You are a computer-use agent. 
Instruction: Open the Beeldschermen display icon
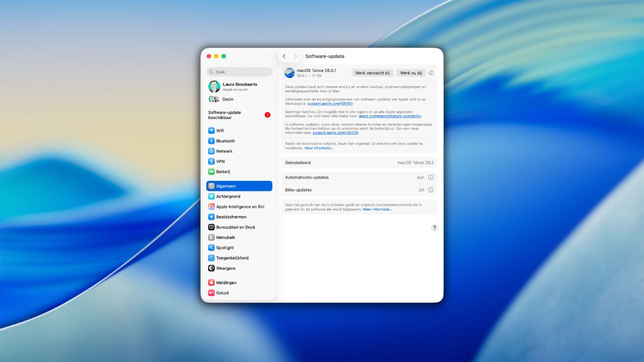(211, 217)
